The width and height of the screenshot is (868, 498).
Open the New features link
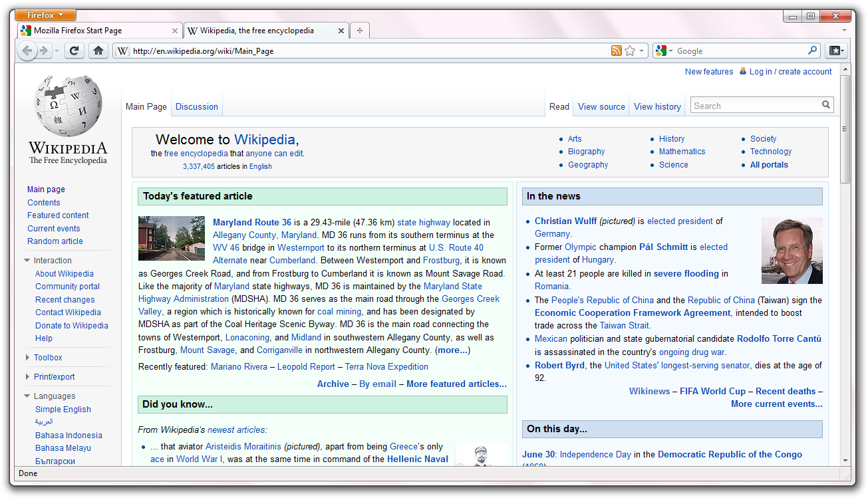(x=709, y=72)
